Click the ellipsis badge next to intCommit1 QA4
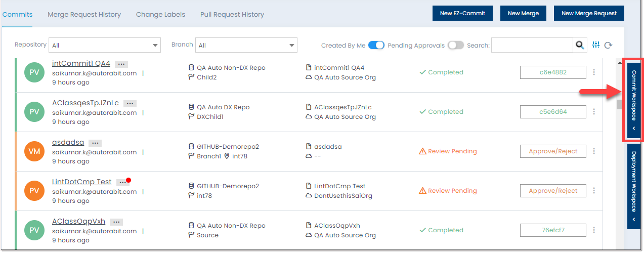 (x=121, y=64)
